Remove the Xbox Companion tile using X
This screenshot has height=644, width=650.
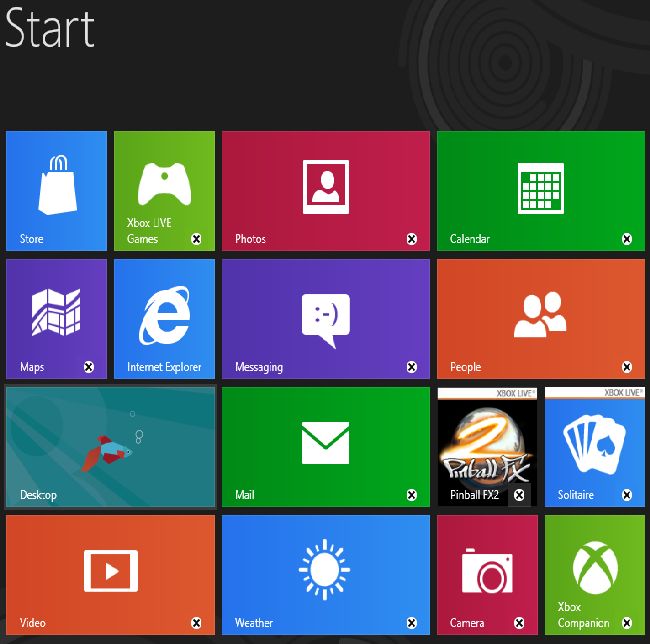click(x=627, y=623)
